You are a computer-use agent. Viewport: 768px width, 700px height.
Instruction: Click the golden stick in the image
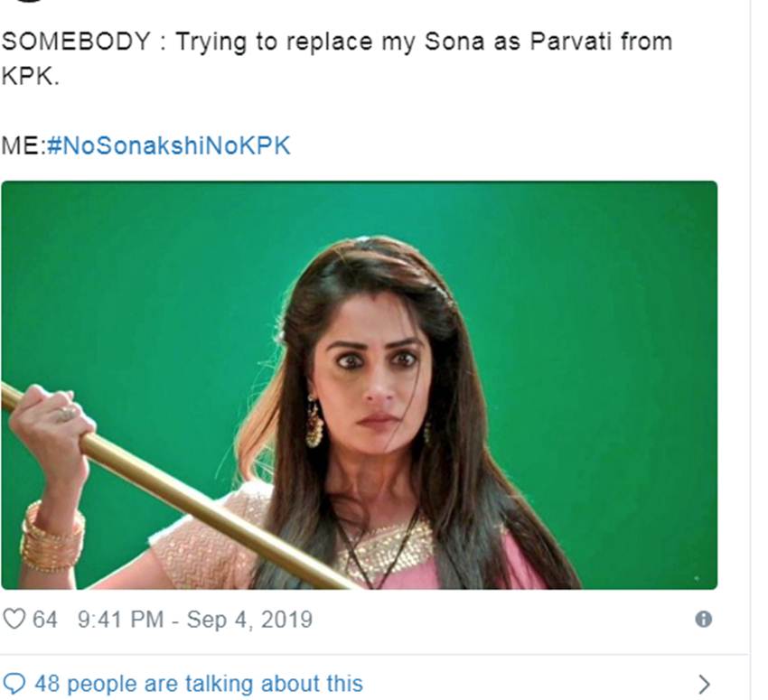(x=181, y=488)
